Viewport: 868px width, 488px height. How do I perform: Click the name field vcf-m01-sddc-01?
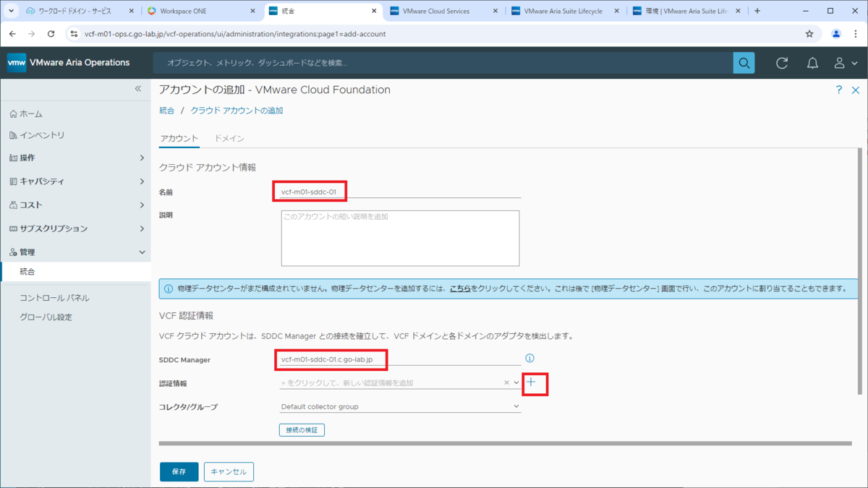pos(400,192)
